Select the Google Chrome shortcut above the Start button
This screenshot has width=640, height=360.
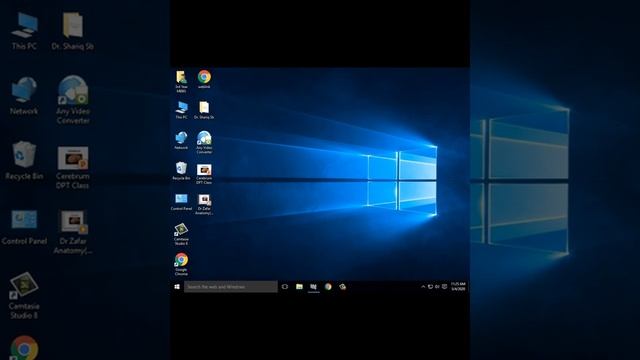(181, 264)
